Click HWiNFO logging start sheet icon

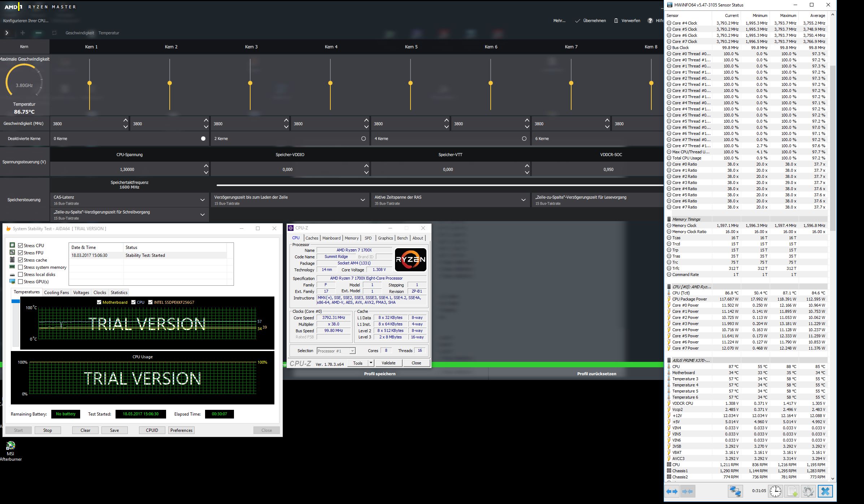pos(792,491)
